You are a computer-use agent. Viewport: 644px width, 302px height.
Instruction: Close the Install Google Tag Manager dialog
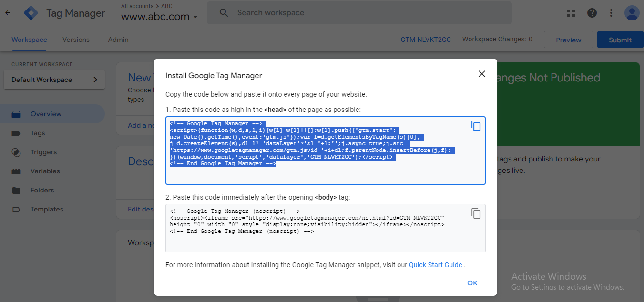[482, 74]
